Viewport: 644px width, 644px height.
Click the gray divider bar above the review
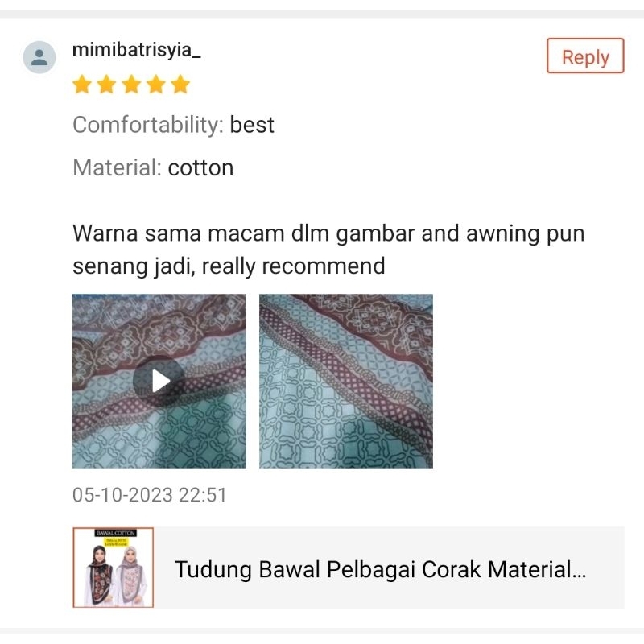(322, 14)
